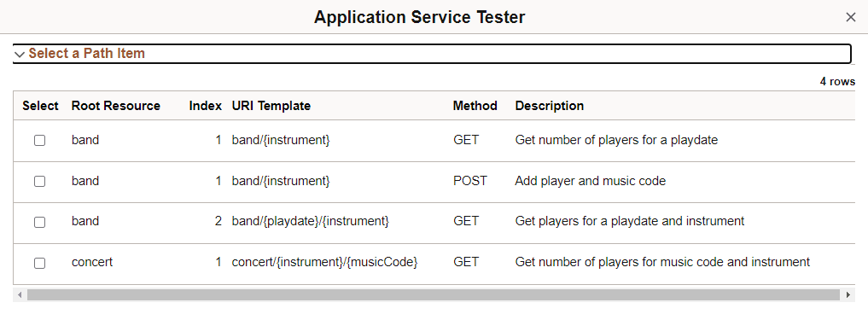The width and height of the screenshot is (868, 314).
Task: Click the horizontal scrollbar thumb
Action: (434, 294)
